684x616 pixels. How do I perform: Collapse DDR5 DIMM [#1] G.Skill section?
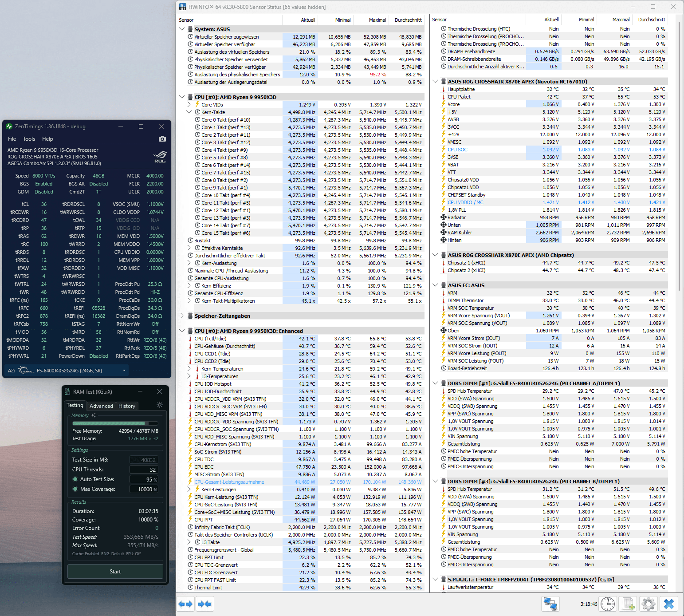pos(435,383)
